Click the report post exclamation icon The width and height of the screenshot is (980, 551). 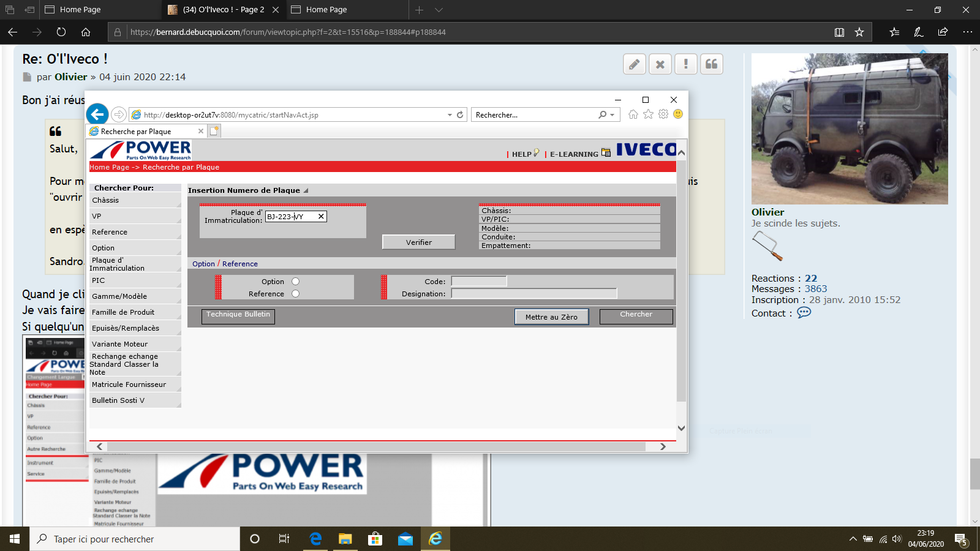click(685, 64)
